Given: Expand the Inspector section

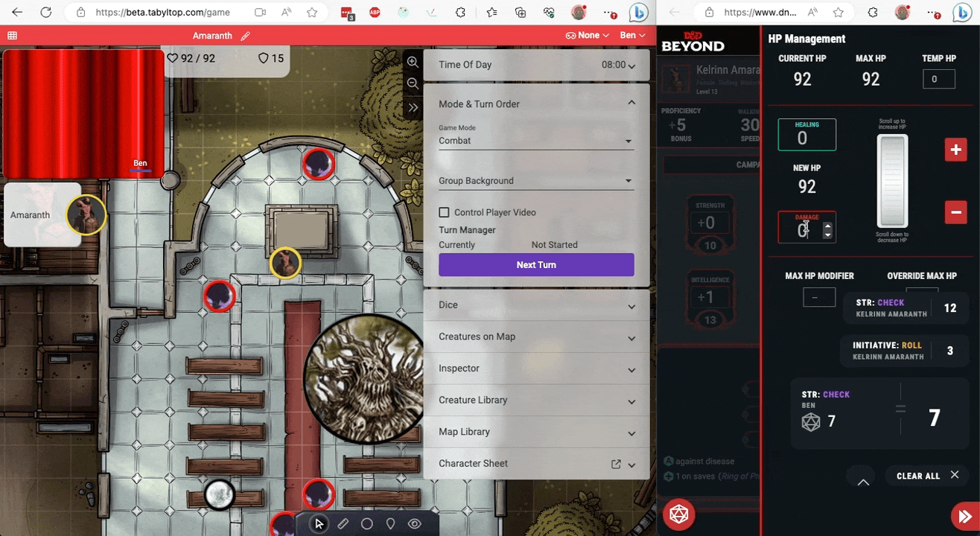Looking at the screenshot, I should (536, 368).
